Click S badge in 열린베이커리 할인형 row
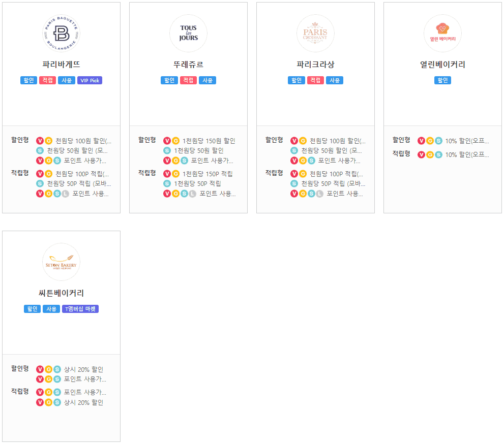 [439, 141]
